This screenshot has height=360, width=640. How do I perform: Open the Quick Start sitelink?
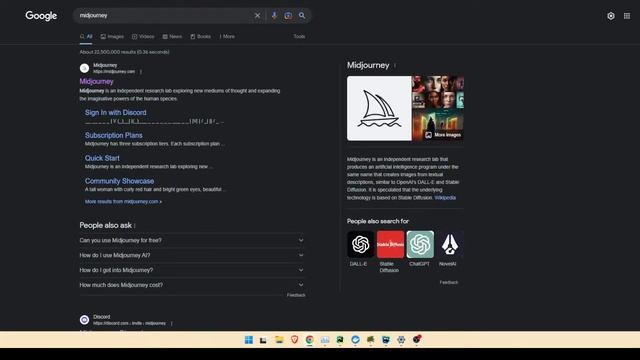coord(102,158)
